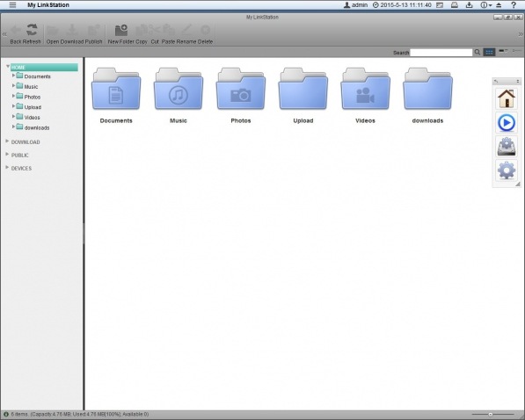Expand the DEVICES section
Image resolution: width=525 pixels, height=420 pixels.
(7, 167)
